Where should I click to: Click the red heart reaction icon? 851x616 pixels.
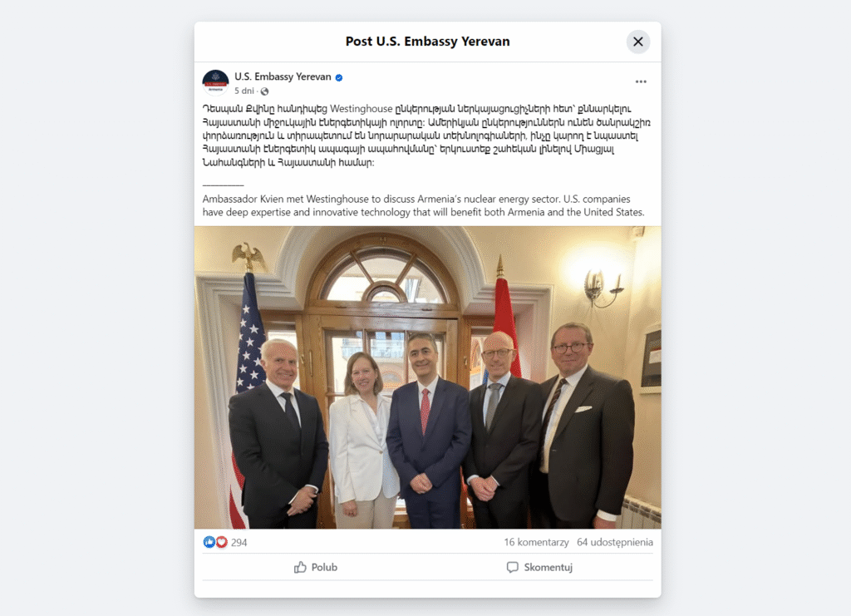221,542
